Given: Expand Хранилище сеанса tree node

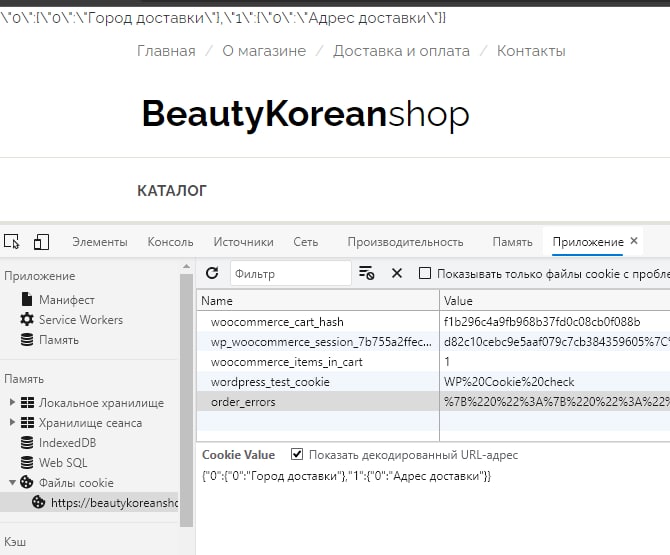Looking at the screenshot, I should tap(12, 423).
